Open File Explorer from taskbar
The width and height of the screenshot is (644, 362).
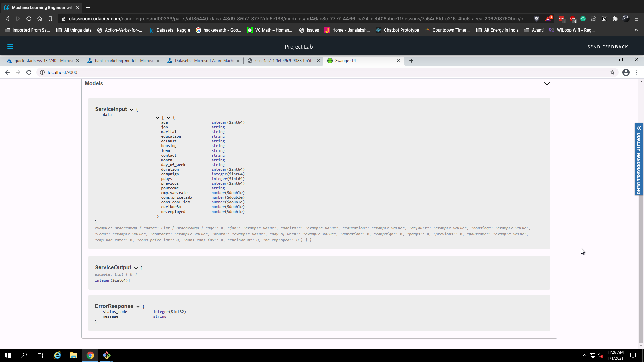click(x=74, y=355)
